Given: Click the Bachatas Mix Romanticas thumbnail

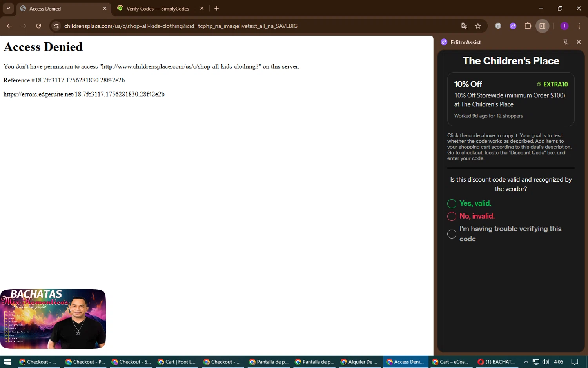Looking at the screenshot, I should point(53,319).
